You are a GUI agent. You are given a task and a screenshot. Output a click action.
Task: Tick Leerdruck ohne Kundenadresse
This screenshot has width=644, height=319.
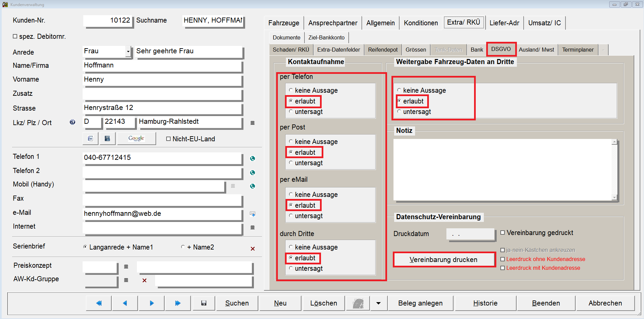(502, 259)
